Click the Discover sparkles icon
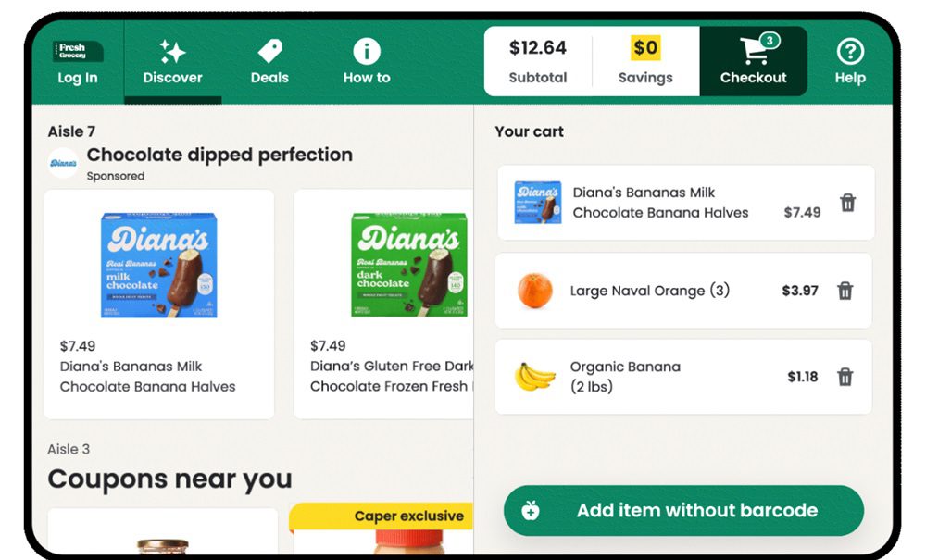926x560 pixels. click(172, 51)
